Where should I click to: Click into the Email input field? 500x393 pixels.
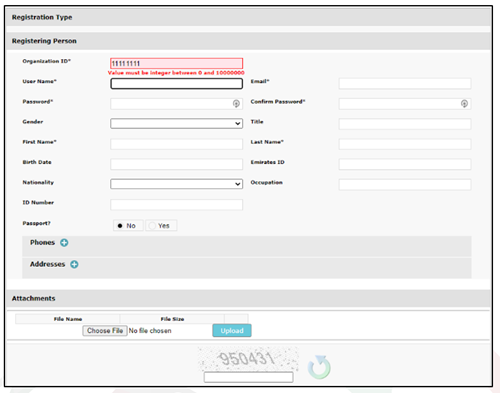pyautogui.click(x=405, y=83)
